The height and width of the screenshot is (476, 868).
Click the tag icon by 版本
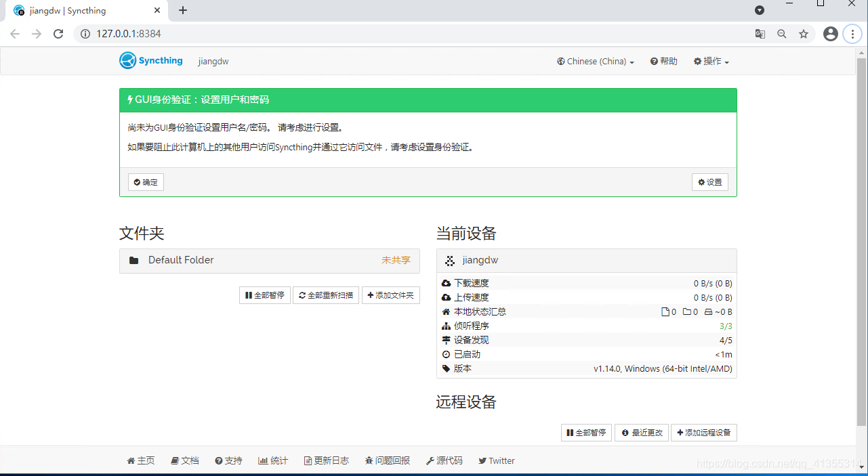tap(446, 368)
